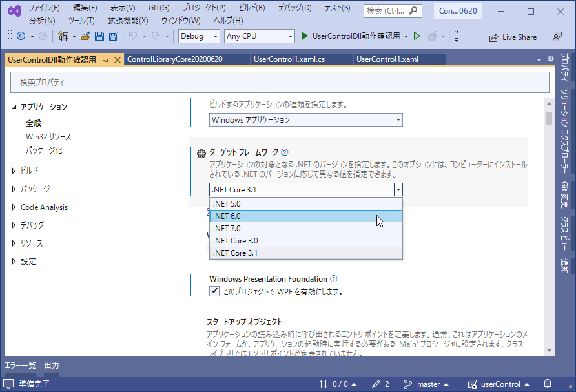Click the 0/0 push pull indicator

[x=337, y=384]
